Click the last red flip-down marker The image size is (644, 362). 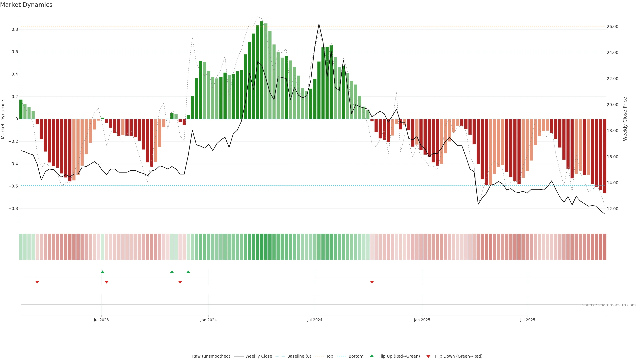point(372,282)
